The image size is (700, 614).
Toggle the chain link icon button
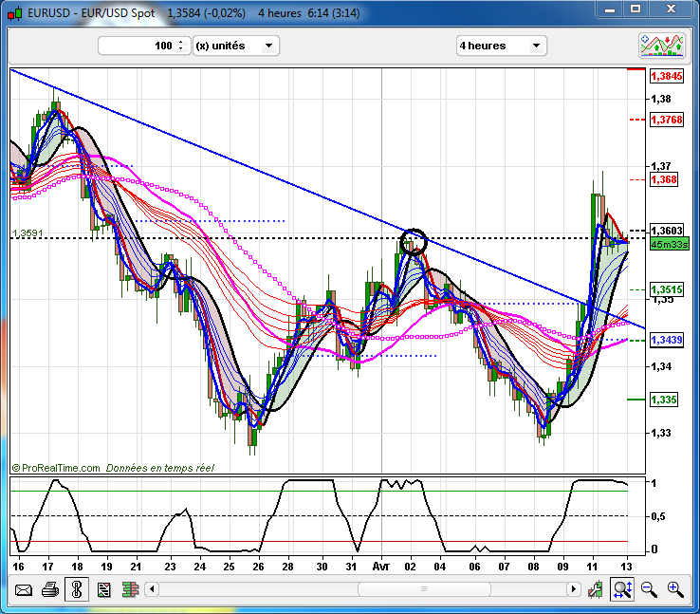click(76, 589)
